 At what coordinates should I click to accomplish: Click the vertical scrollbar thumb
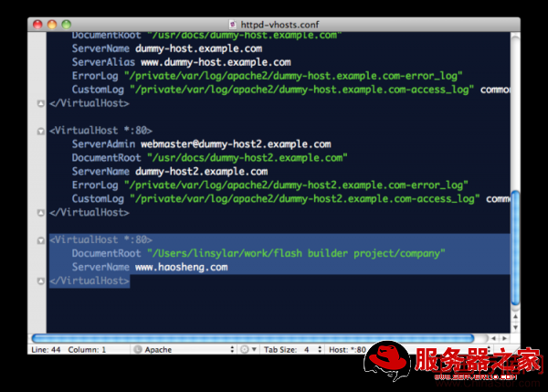pyautogui.click(x=516, y=247)
